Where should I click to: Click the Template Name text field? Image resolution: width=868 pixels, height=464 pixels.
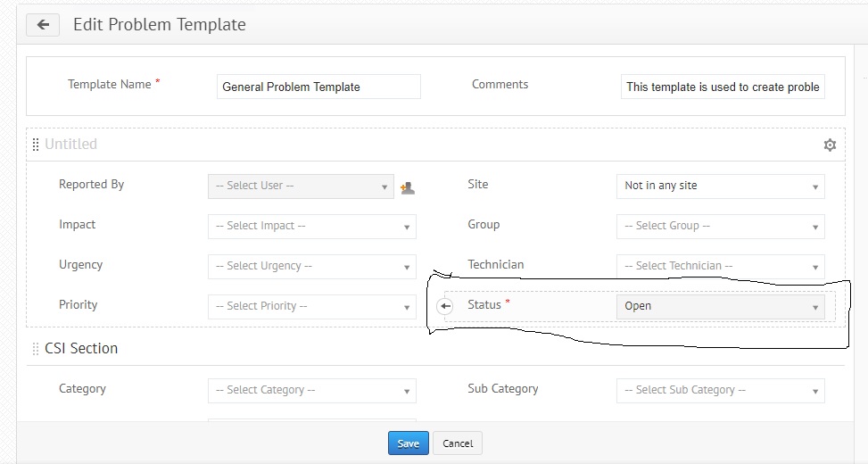[x=318, y=87]
